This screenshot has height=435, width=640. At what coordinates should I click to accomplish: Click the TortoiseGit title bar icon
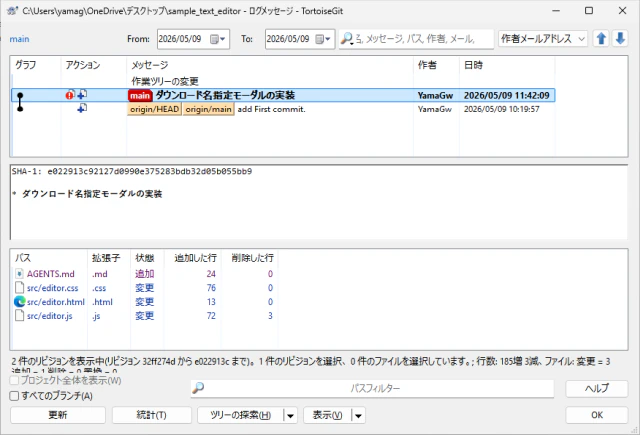tap(13, 11)
